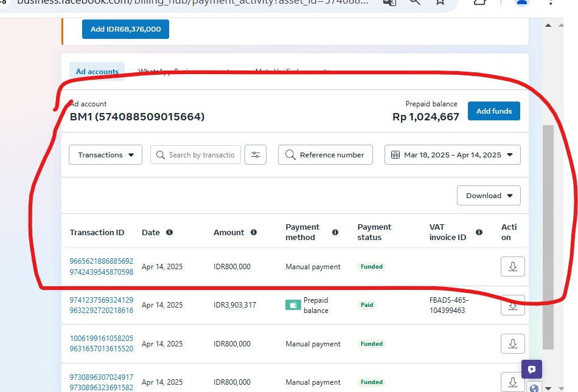
Task: Download receipt for the Prepaid balance transaction
Action: tap(512, 306)
